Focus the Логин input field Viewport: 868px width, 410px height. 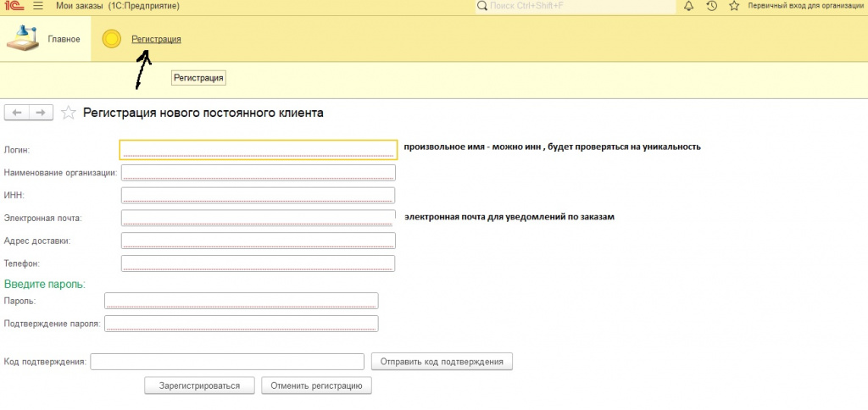[x=259, y=149]
